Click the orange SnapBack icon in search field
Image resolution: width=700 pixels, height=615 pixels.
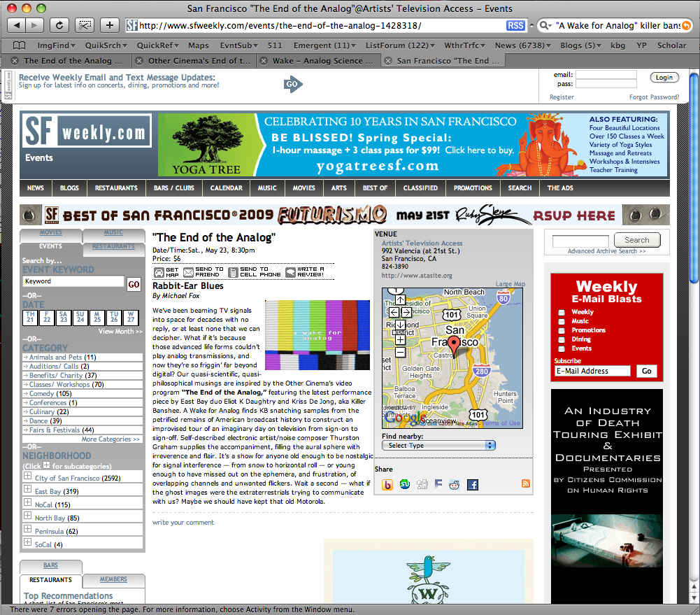(x=686, y=26)
